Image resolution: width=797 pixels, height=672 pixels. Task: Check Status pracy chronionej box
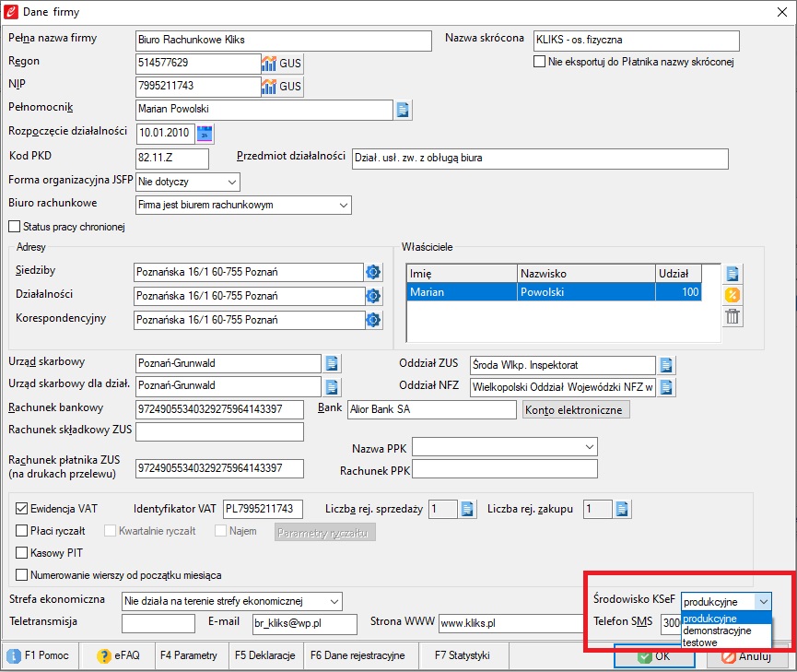click(14, 227)
